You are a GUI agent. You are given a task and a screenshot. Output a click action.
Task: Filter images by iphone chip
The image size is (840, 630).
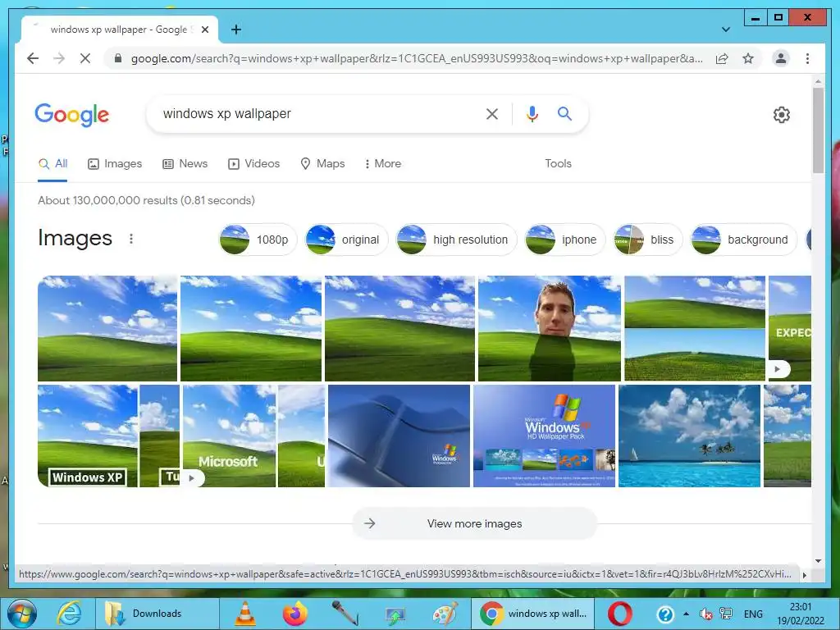pyautogui.click(x=564, y=240)
